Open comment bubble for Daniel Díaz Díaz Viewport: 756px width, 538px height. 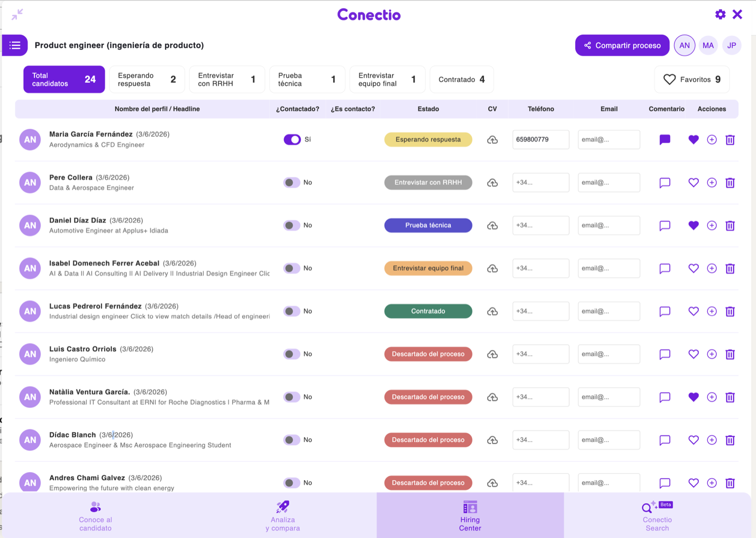pos(665,226)
